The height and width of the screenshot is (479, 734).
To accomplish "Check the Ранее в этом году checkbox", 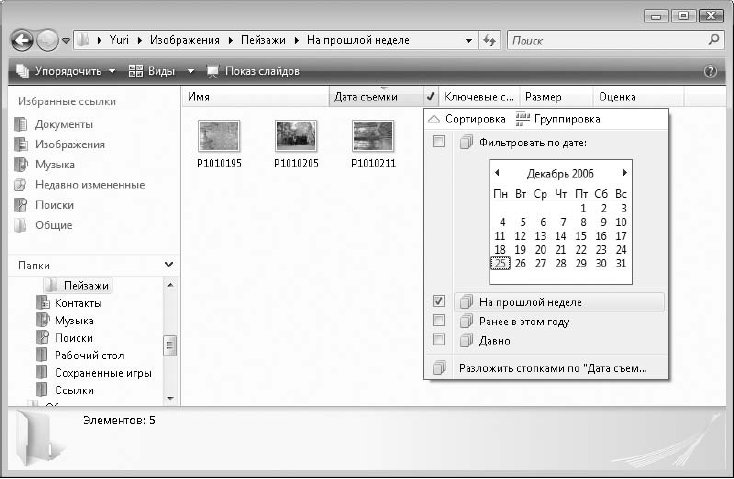I will pos(438,321).
